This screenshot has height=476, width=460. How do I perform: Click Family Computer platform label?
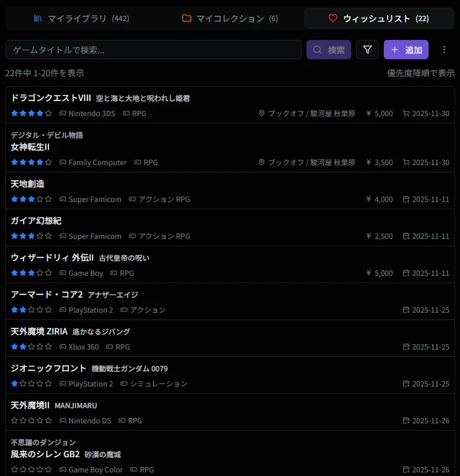click(x=98, y=163)
